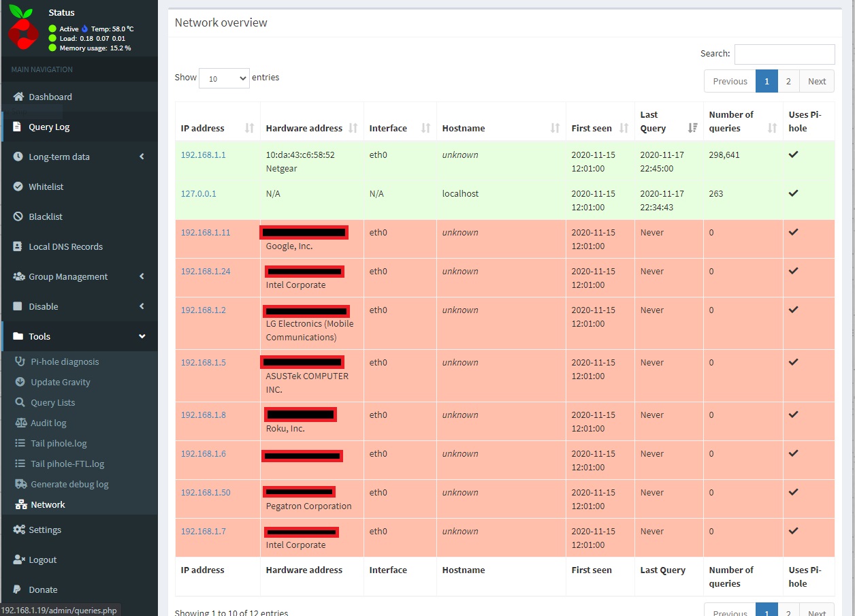The width and height of the screenshot is (855, 616).
Task: Go to page 2 in top pagination
Action: tap(788, 81)
